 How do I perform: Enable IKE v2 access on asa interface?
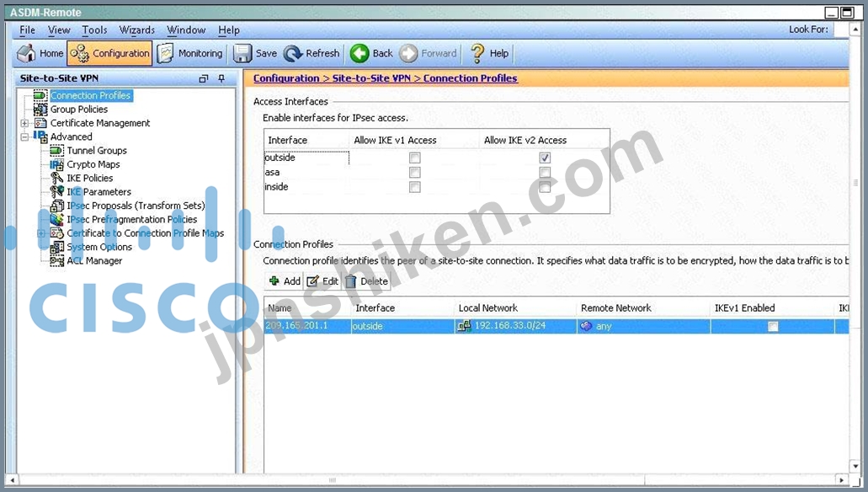pyautogui.click(x=545, y=173)
